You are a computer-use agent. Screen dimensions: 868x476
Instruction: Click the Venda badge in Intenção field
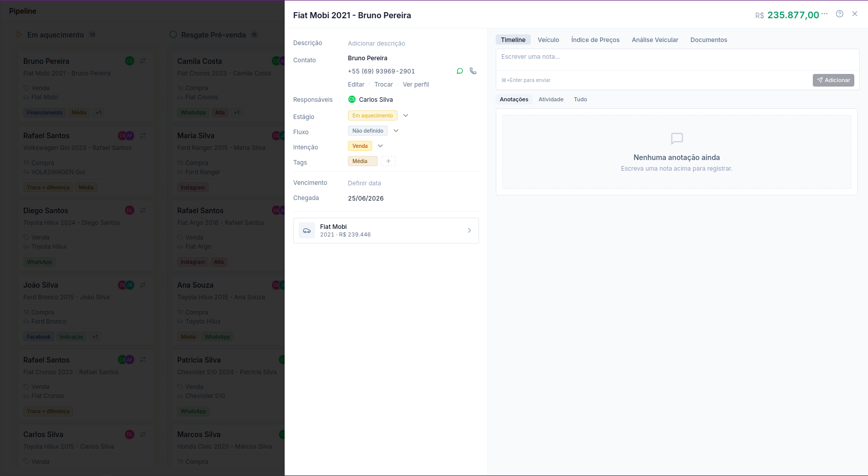(x=360, y=146)
